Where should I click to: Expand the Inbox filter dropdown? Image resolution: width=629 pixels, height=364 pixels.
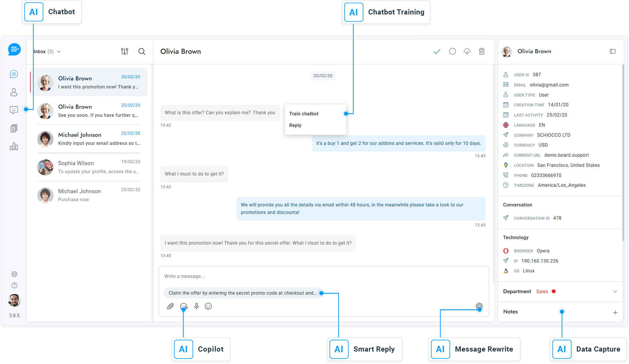pos(59,51)
